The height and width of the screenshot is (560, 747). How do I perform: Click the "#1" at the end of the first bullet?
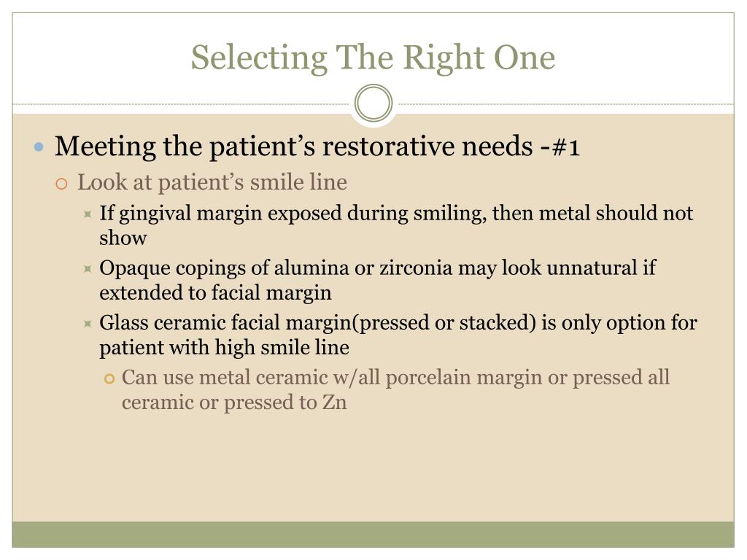567,147
